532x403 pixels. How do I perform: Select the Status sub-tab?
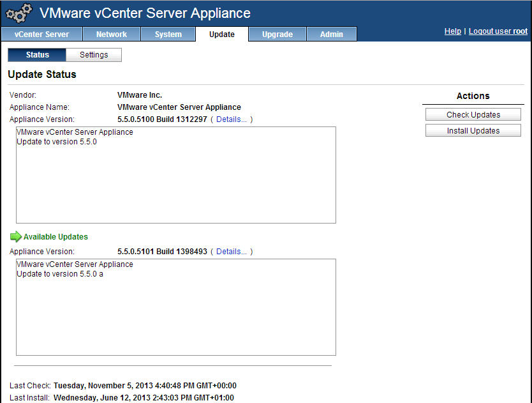(38, 55)
